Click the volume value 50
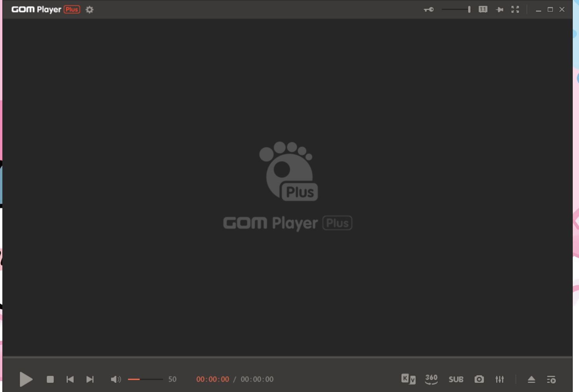579x392 pixels. pyautogui.click(x=172, y=379)
